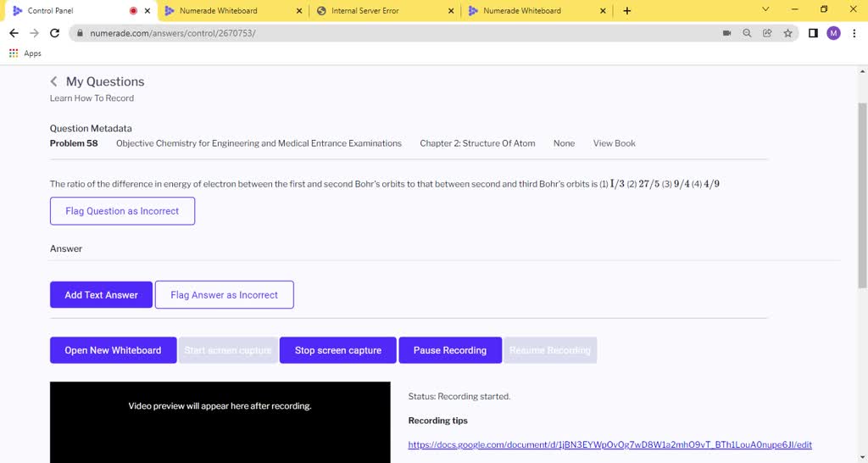Open the Google Docs recording tips link

point(609,444)
